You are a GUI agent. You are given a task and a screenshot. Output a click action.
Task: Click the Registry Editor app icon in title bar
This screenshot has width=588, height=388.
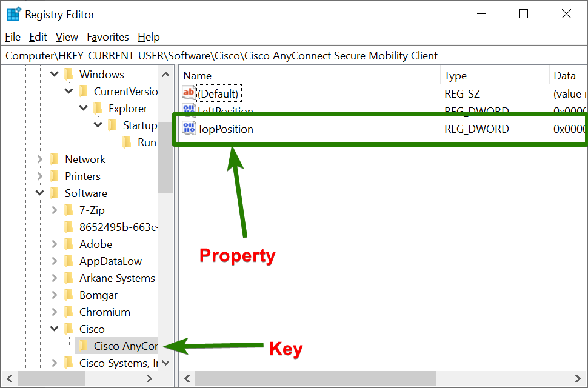pos(14,14)
